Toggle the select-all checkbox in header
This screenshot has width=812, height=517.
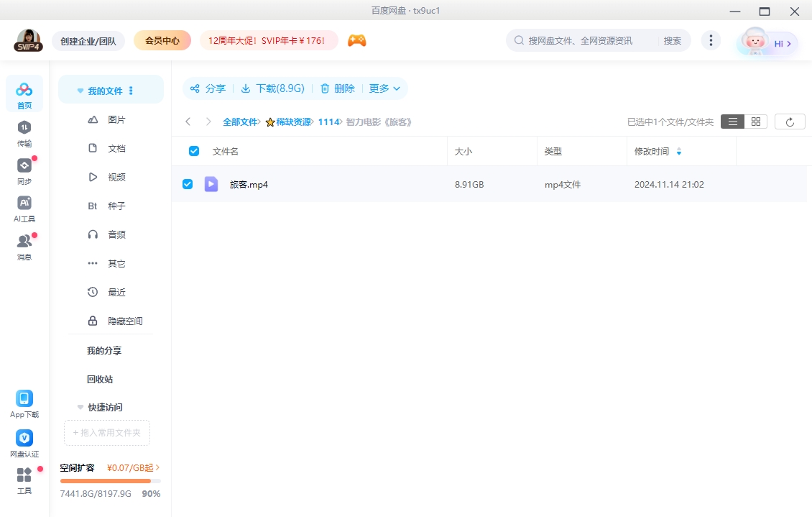pyautogui.click(x=193, y=151)
